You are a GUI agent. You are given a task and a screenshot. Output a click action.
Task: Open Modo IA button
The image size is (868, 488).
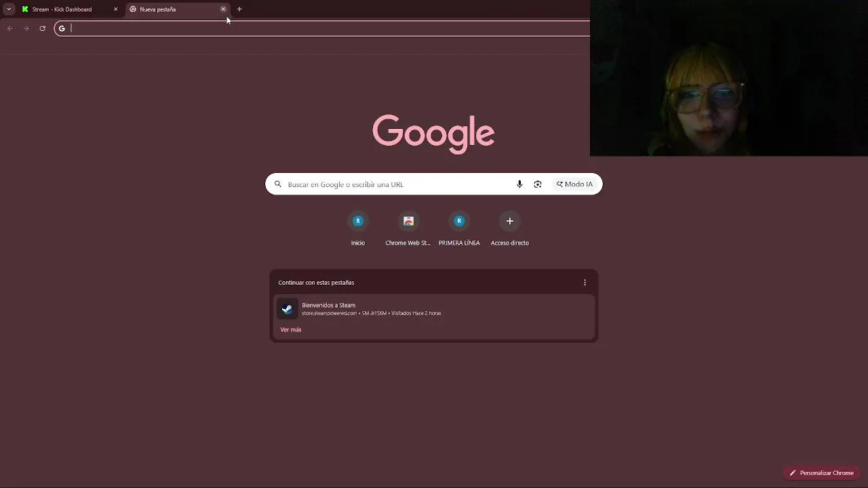coord(574,184)
